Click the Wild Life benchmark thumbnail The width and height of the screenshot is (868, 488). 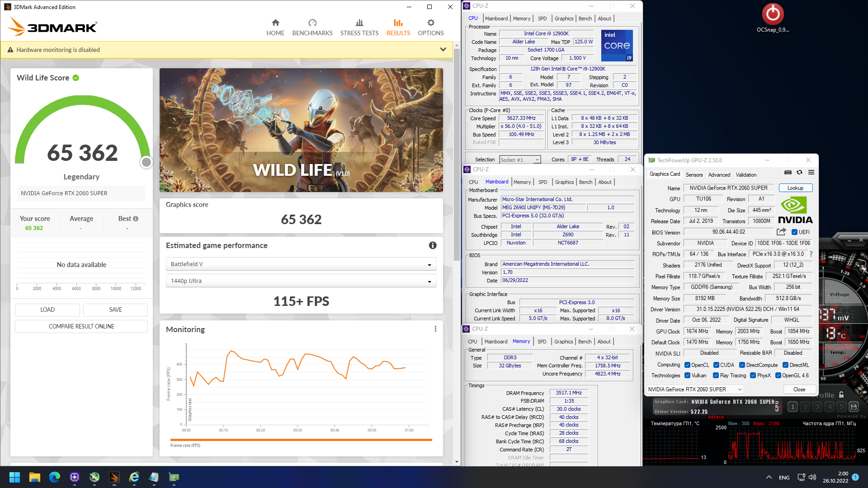tap(301, 130)
